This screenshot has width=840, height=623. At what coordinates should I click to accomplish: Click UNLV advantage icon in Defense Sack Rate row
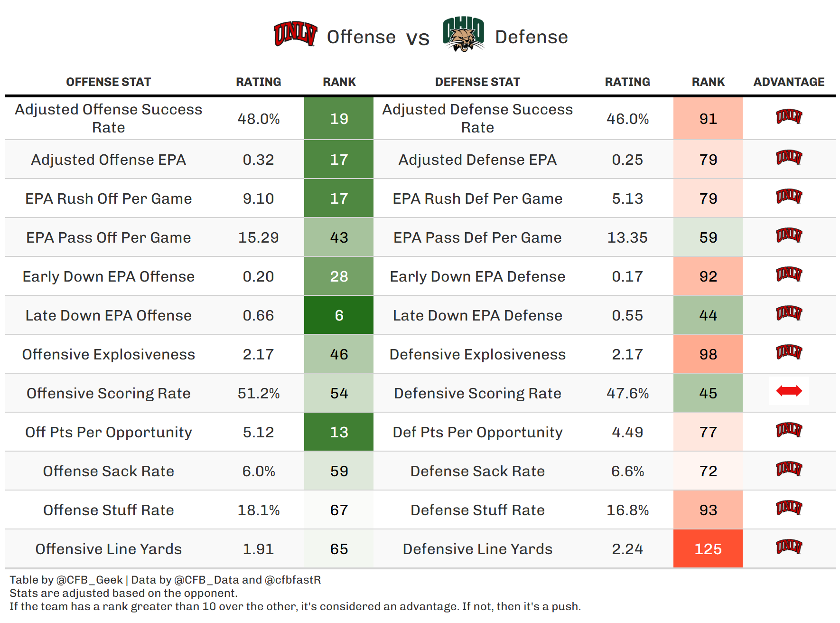789,469
